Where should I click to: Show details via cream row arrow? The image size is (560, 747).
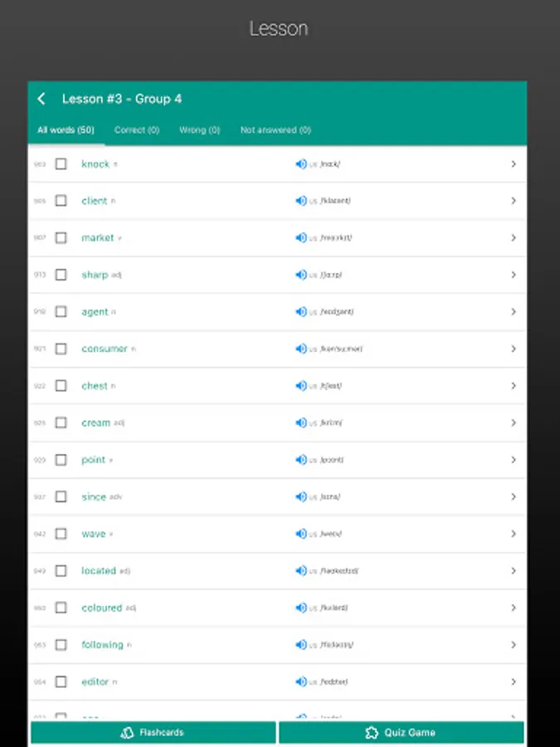pyautogui.click(x=514, y=423)
